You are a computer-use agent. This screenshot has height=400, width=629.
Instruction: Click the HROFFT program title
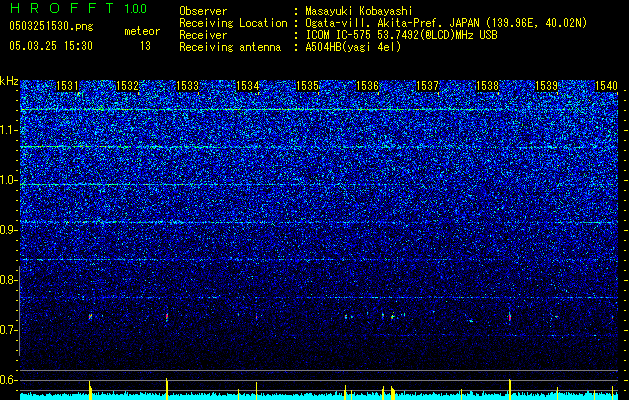(62, 8)
